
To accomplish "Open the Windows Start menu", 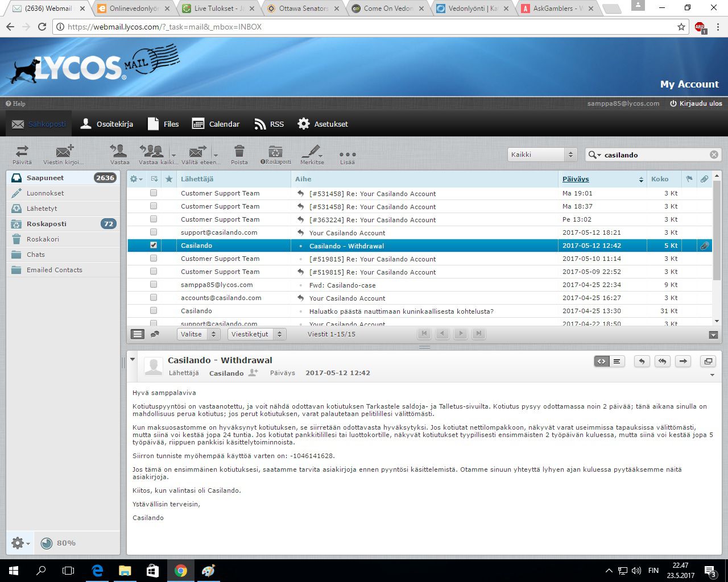I will [x=14, y=571].
